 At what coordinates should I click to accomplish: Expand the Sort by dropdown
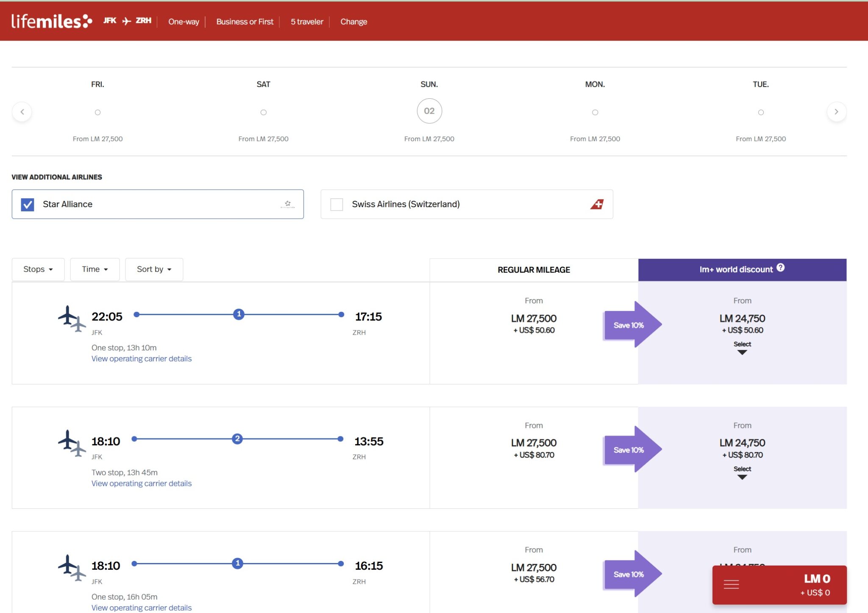click(154, 269)
